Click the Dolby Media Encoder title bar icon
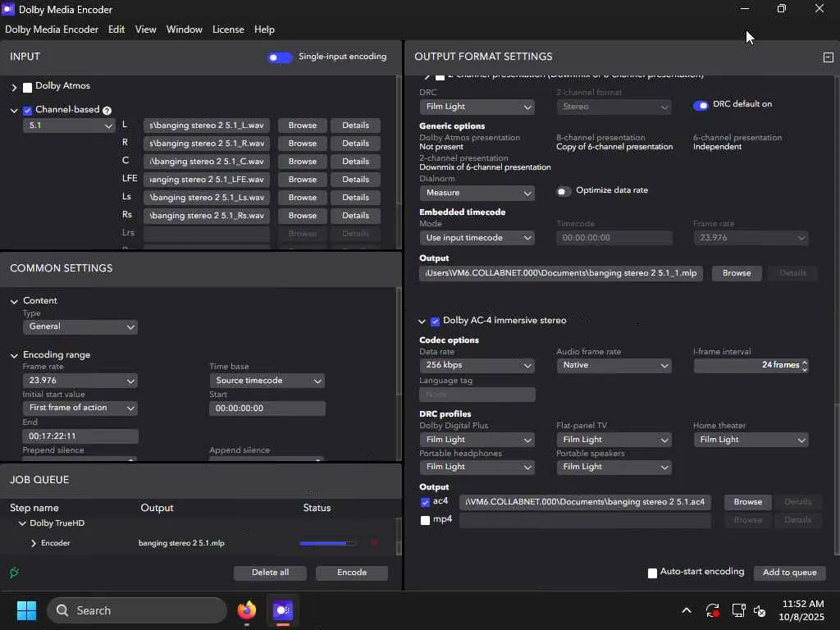This screenshot has width=840, height=630. [x=8, y=9]
